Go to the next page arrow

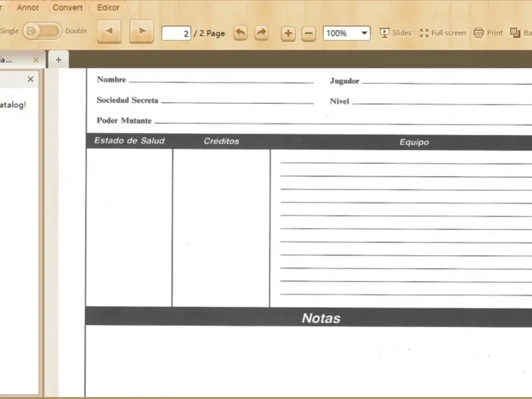[141, 32]
